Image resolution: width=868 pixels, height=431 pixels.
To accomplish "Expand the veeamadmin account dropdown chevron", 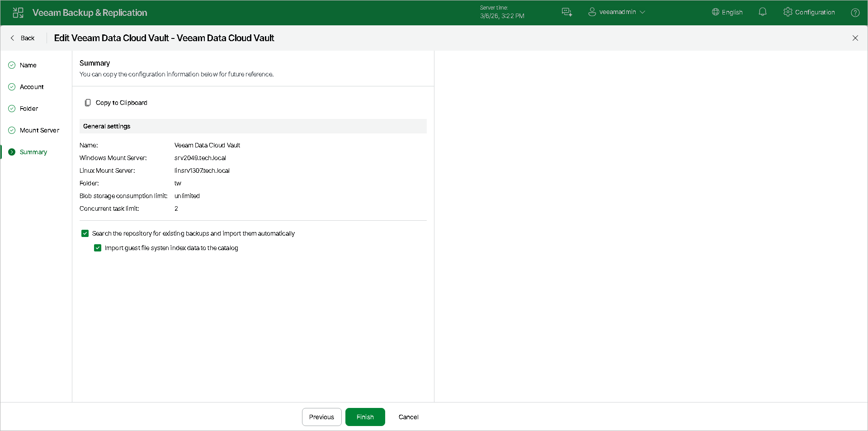I will point(642,12).
